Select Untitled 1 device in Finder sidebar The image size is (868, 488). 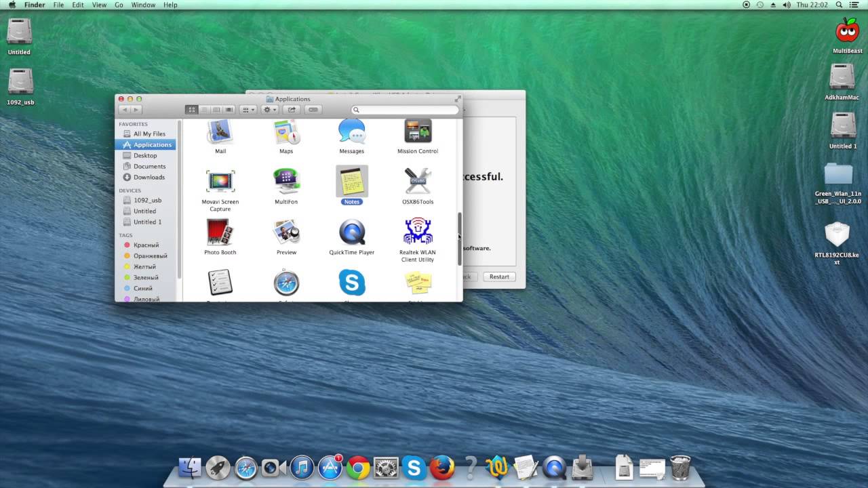146,222
